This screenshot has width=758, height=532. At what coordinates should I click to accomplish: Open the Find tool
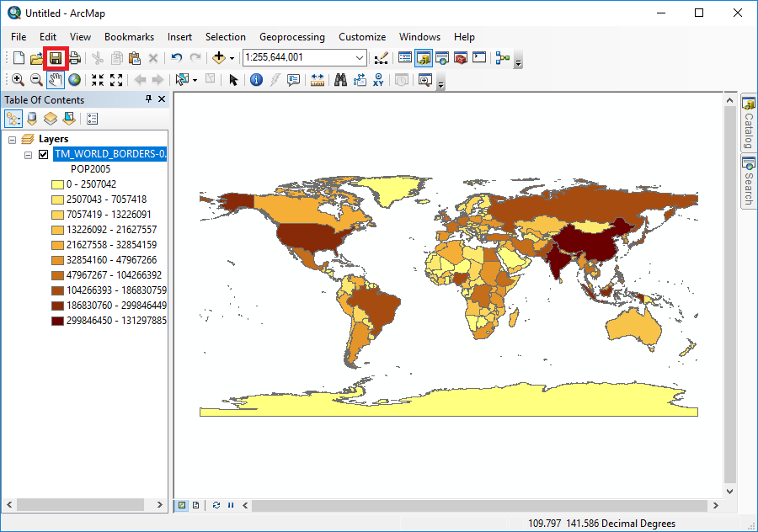(339, 79)
